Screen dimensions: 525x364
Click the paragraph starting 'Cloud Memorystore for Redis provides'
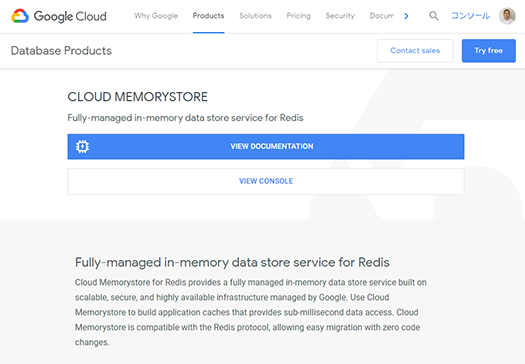tap(251, 312)
